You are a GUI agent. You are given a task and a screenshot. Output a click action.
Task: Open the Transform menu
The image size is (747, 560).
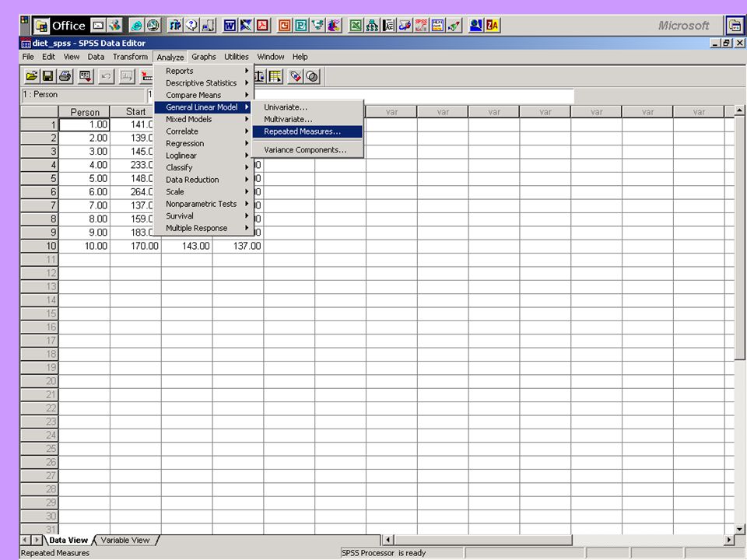[130, 57]
